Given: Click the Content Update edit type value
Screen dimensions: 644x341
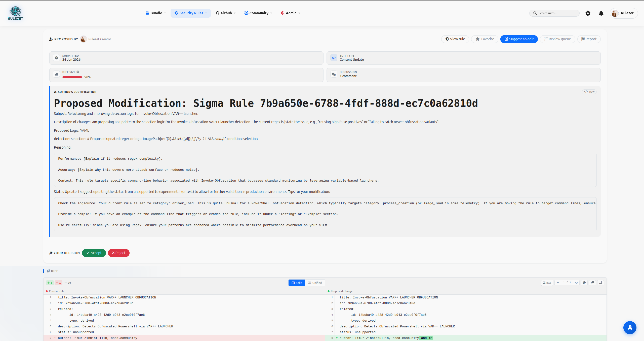Looking at the screenshot, I should click(x=352, y=59).
